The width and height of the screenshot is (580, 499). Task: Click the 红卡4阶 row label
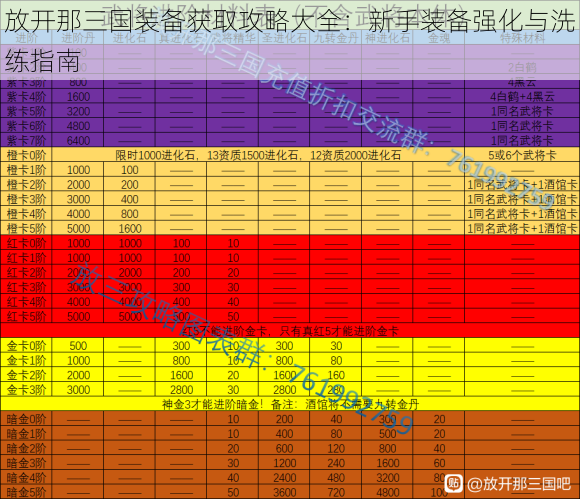coord(26,302)
